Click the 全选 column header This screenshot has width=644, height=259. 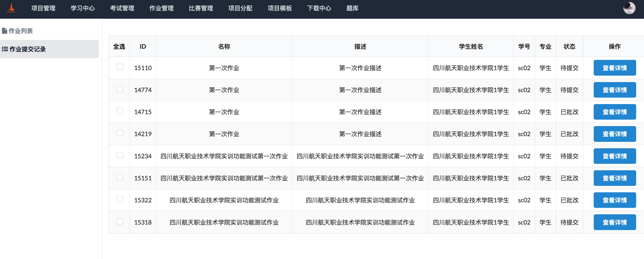click(x=119, y=46)
